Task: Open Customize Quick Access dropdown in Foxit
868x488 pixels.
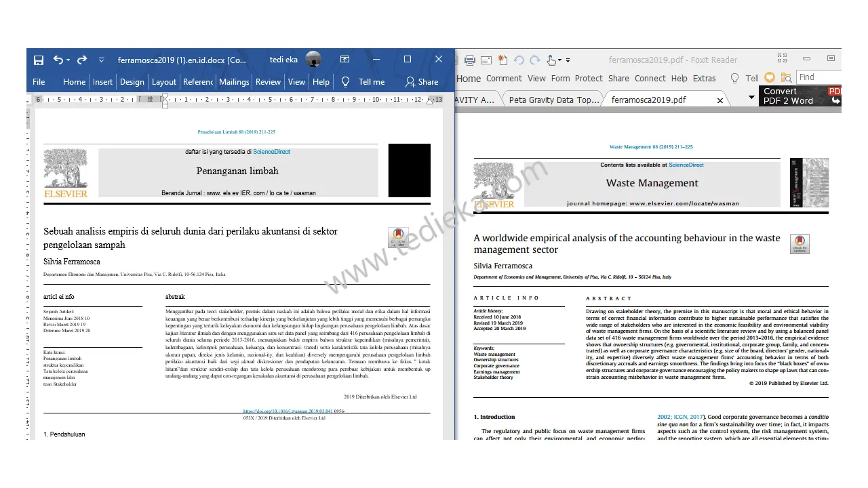Action: coord(568,60)
